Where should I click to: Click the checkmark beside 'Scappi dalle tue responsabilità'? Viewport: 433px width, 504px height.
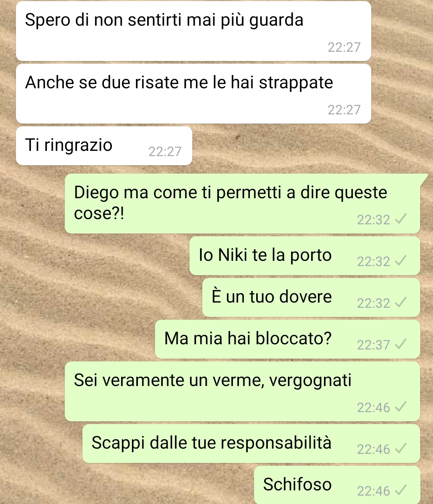pyautogui.click(x=401, y=448)
